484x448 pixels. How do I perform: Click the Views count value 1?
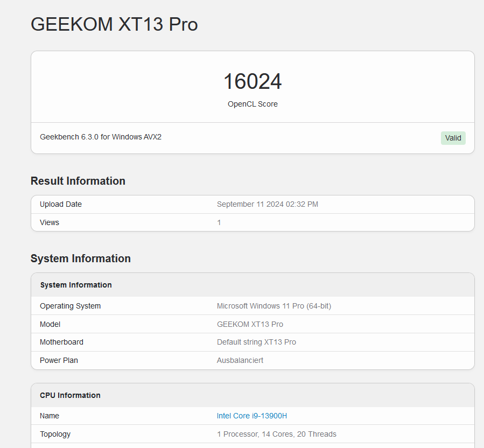[x=219, y=222]
